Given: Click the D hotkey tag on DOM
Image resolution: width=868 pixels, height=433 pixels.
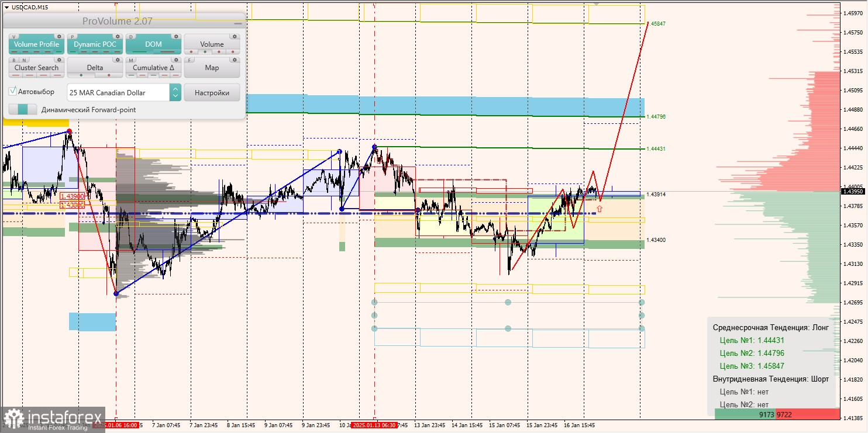Looking at the screenshot, I should point(131,37).
